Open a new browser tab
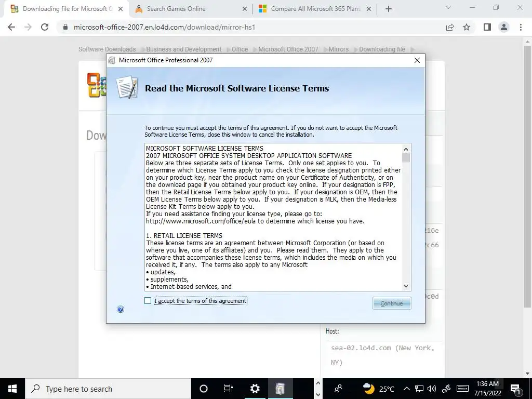Viewport: 532px width, 399px height. pos(389,9)
